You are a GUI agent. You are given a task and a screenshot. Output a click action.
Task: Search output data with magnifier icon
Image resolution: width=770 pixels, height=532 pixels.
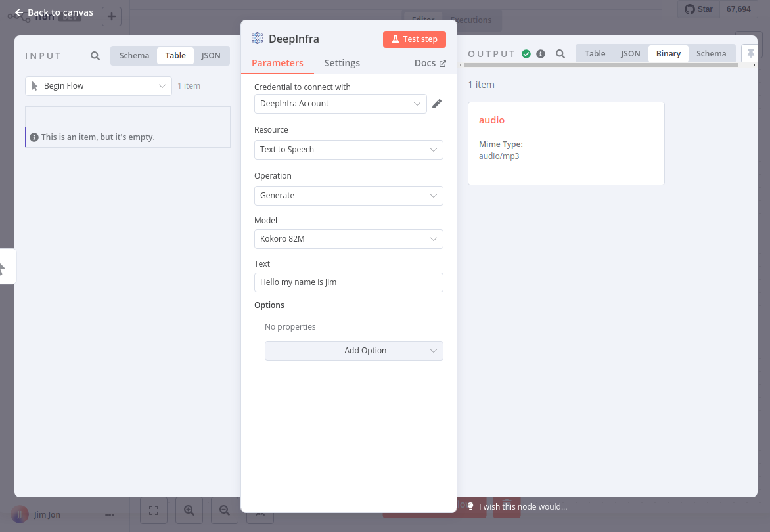(560, 54)
